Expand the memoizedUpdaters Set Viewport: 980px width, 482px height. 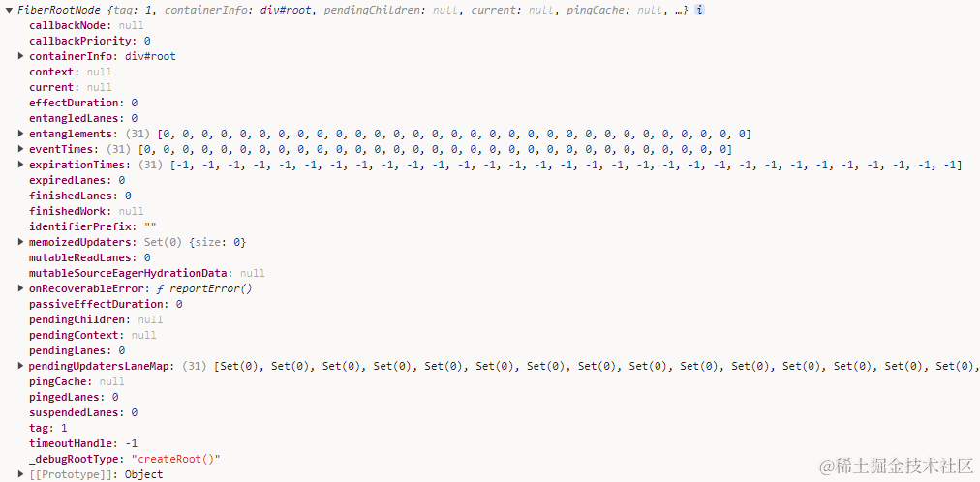(x=21, y=242)
